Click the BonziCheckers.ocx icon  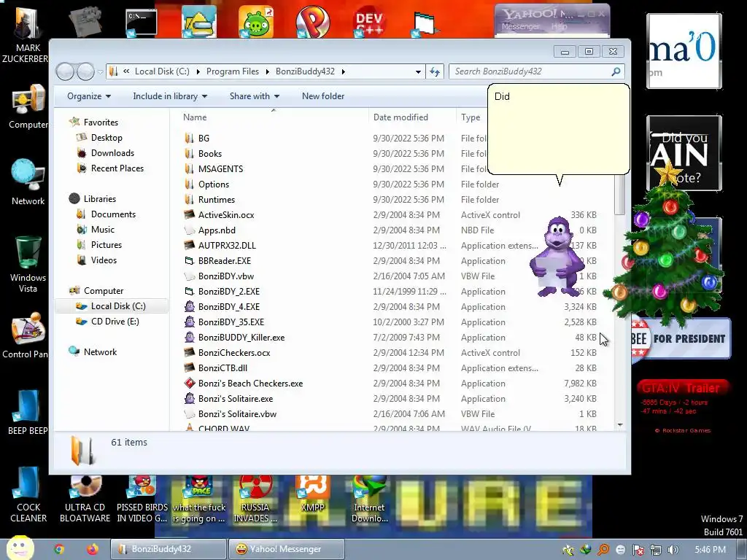click(189, 352)
